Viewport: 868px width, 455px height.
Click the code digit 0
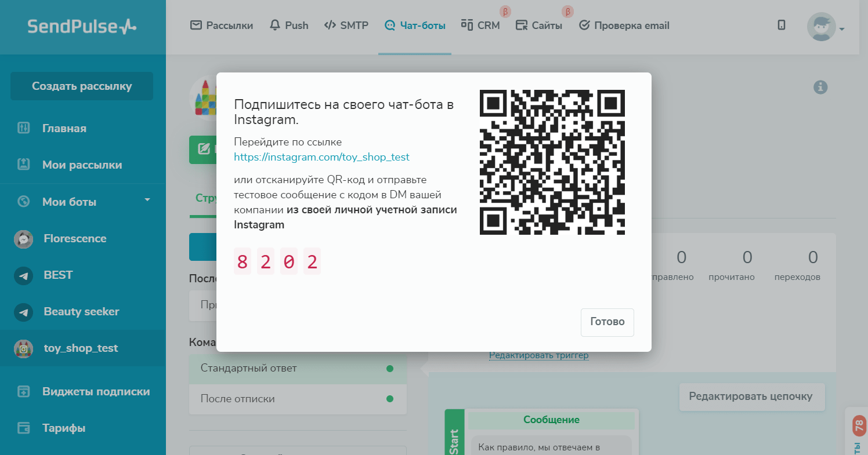click(x=289, y=262)
